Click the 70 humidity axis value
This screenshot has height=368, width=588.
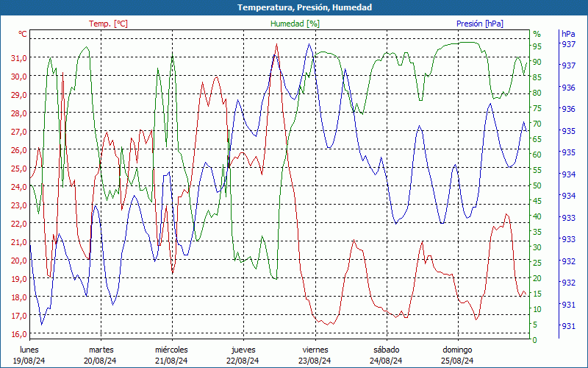tap(537, 124)
